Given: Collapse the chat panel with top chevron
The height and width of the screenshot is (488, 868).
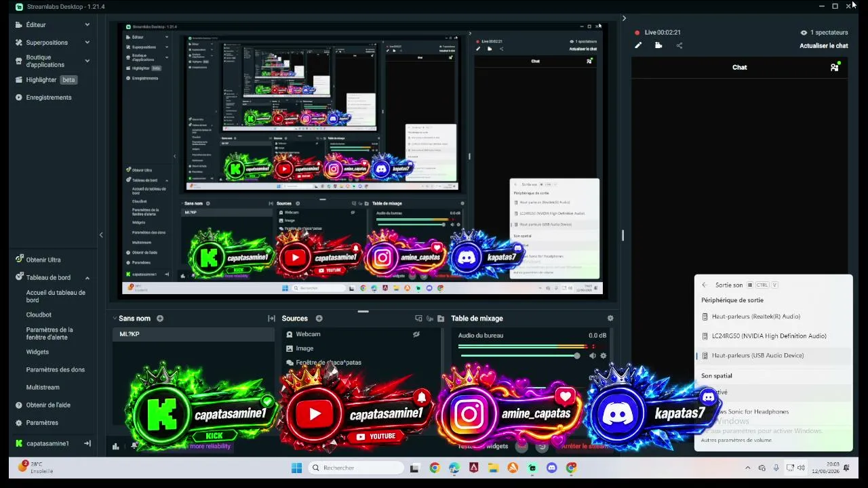Looking at the screenshot, I should point(624,18).
